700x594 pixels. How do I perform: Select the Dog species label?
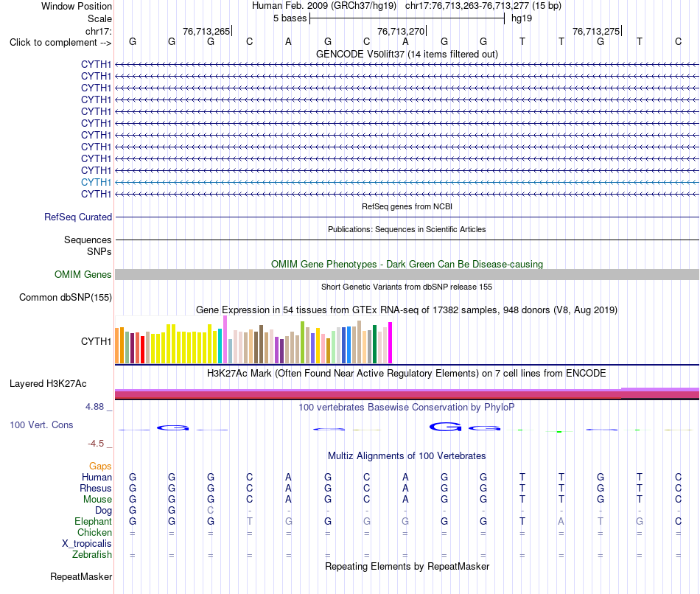point(103,511)
